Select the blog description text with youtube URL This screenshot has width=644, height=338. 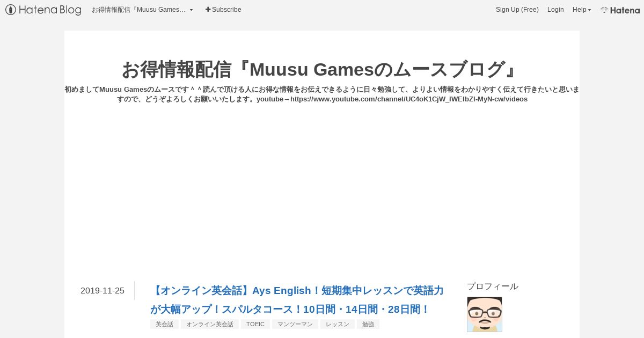(322, 94)
